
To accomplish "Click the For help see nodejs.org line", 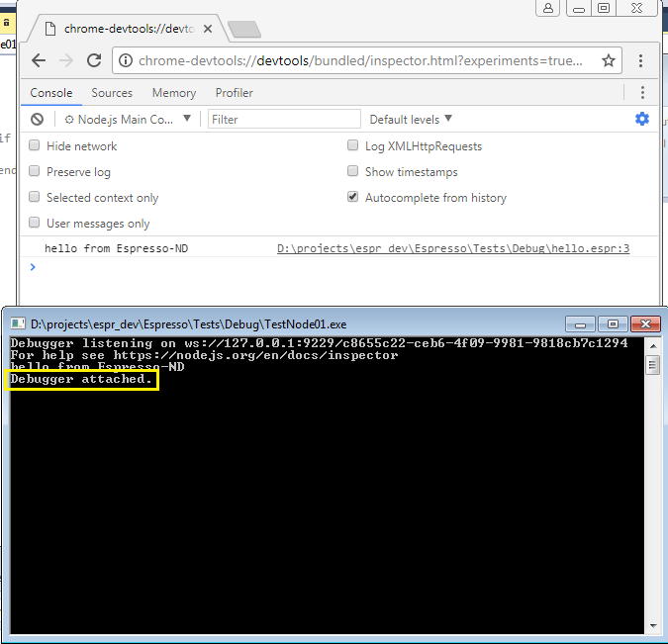I will (205, 355).
